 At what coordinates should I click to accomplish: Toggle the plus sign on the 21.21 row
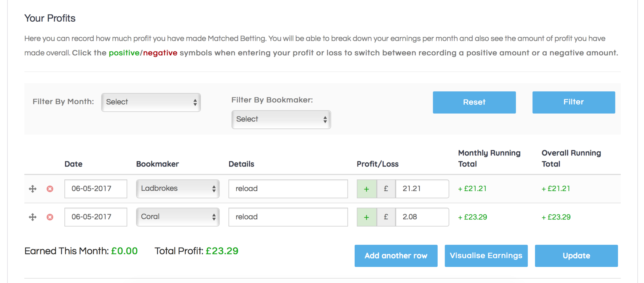click(367, 189)
